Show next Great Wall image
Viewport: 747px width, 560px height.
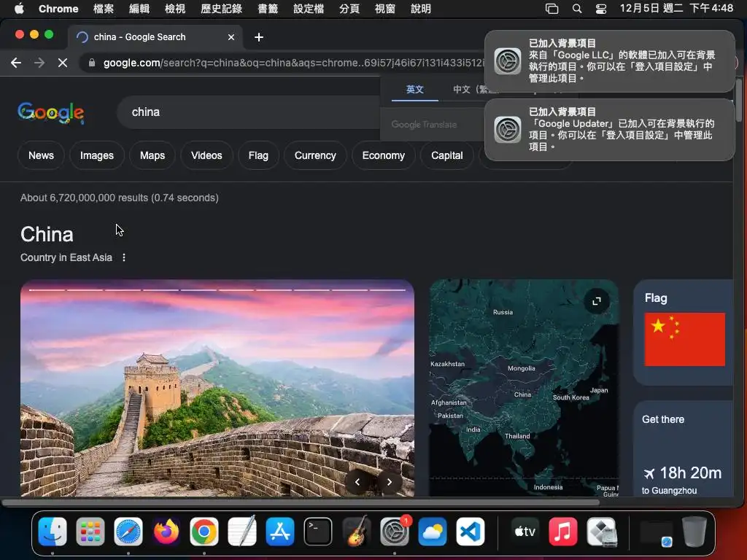(x=390, y=482)
